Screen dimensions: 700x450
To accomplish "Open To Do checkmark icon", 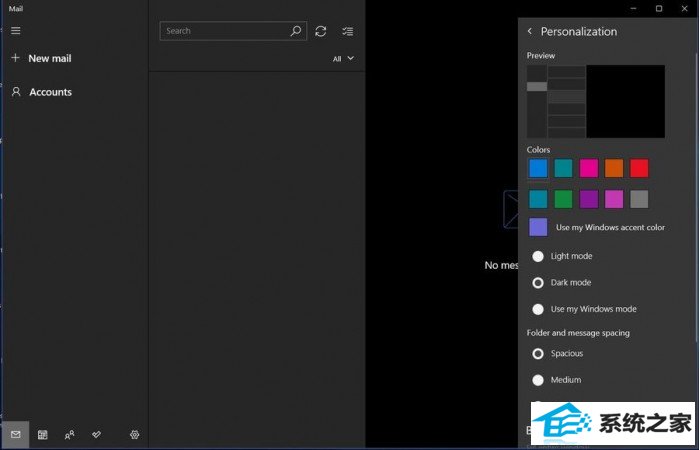I will click(96, 434).
